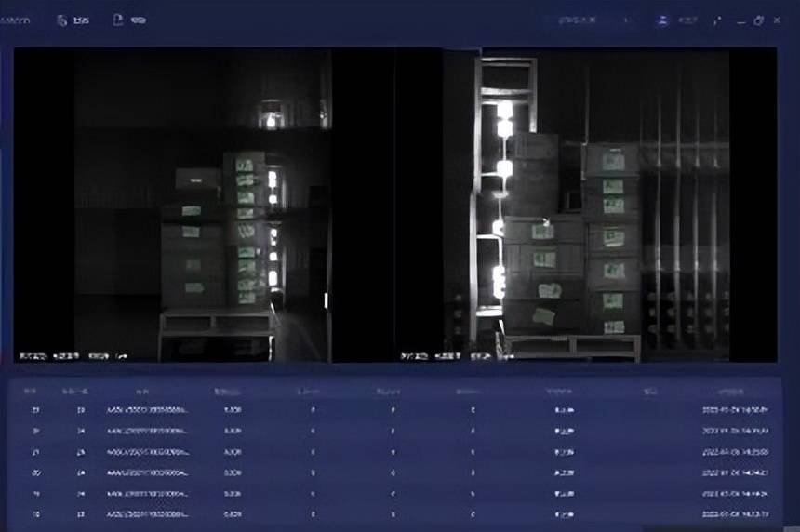Click the label next to the document icon
The image size is (800, 532).
coord(139,20)
